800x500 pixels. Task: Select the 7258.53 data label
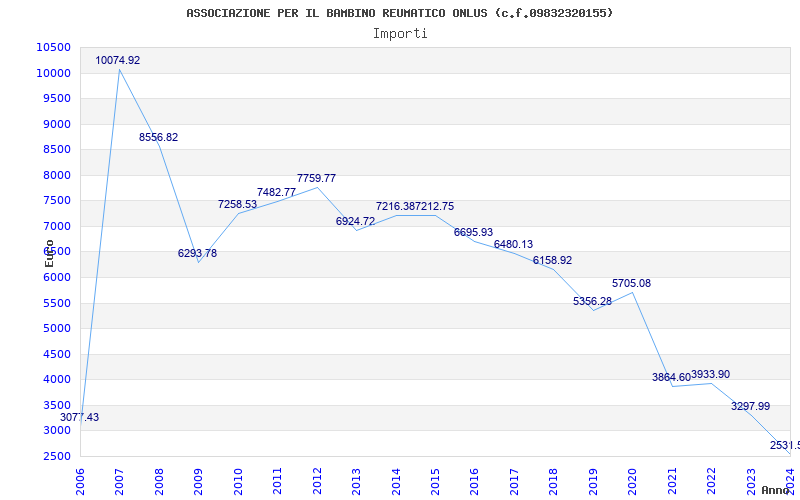pos(237,204)
